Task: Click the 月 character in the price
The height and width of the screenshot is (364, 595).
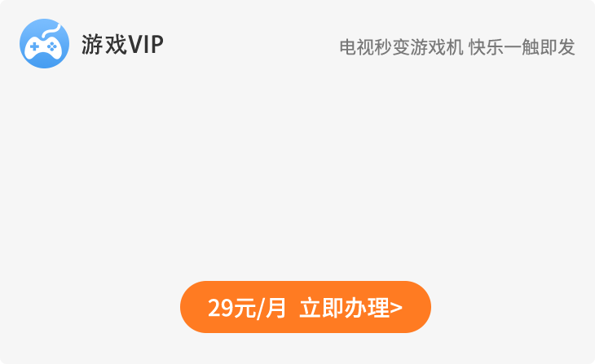Action: (x=275, y=308)
